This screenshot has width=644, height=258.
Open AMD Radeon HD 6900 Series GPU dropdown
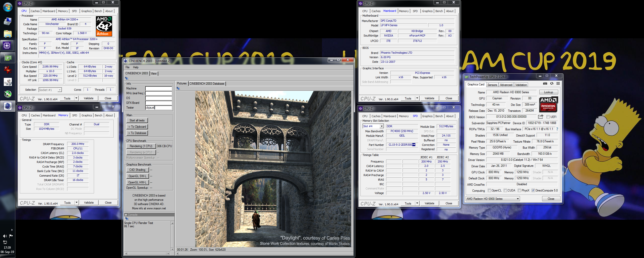[493, 199]
